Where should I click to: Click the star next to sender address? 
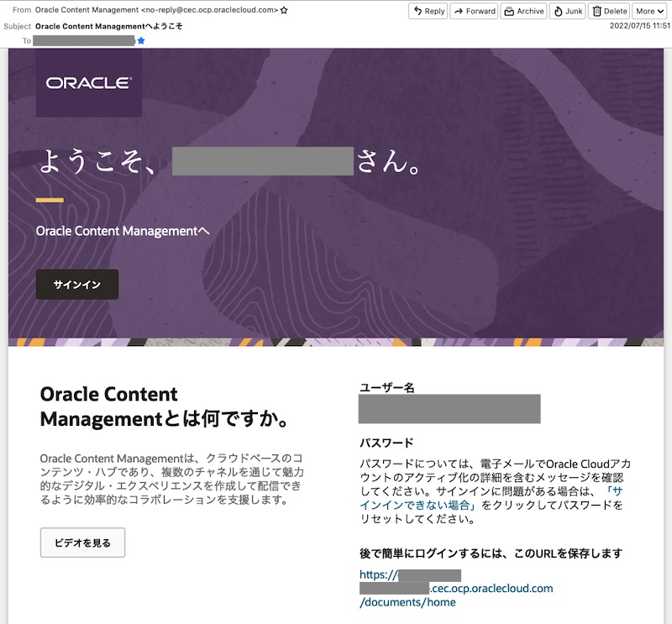tap(284, 10)
